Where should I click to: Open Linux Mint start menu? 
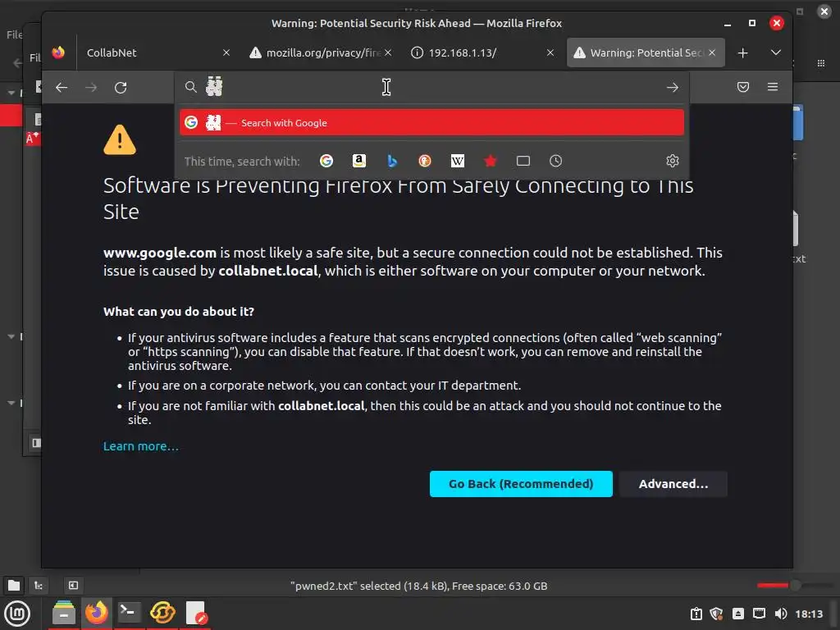[x=17, y=614]
